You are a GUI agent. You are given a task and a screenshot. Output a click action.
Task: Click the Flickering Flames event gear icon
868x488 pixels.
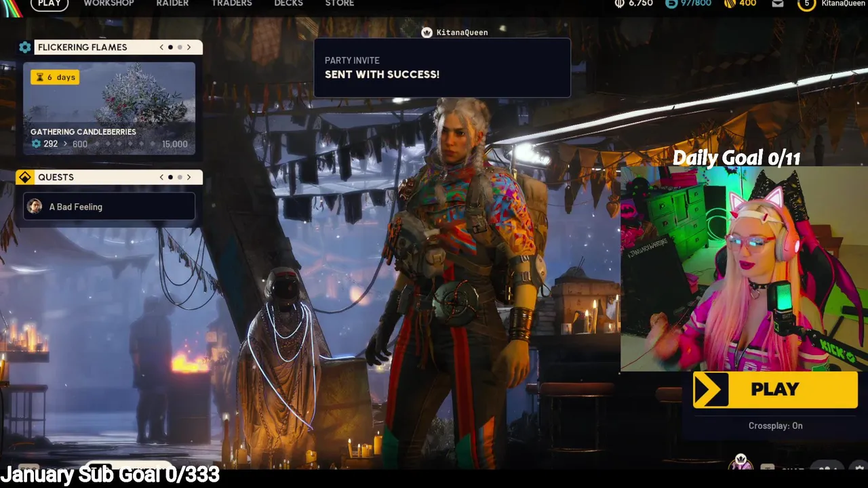25,47
